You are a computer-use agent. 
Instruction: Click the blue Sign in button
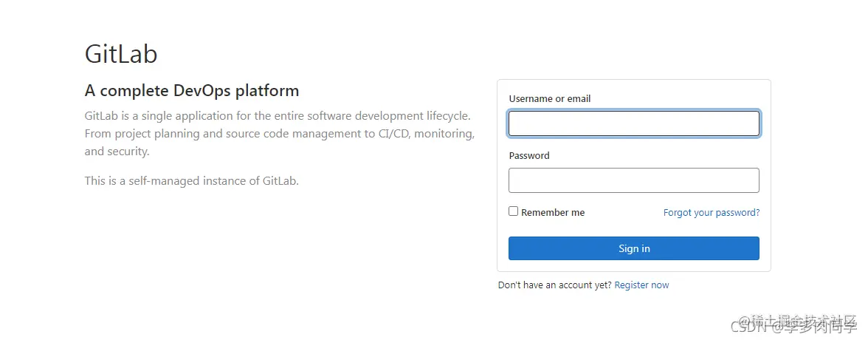[634, 248]
